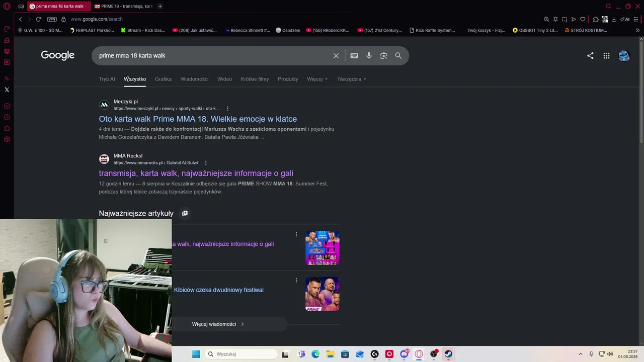Clear the search query with X
The height and width of the screenshot is (362, 644).
tap(336, 56)
